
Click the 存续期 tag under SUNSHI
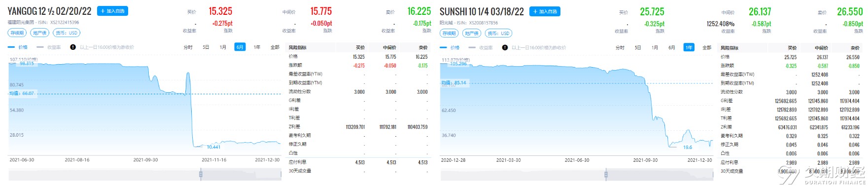[x=449, y=33]
